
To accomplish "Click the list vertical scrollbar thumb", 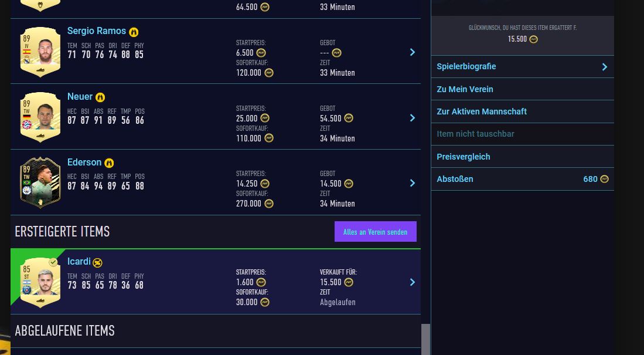I will [425, 339].
